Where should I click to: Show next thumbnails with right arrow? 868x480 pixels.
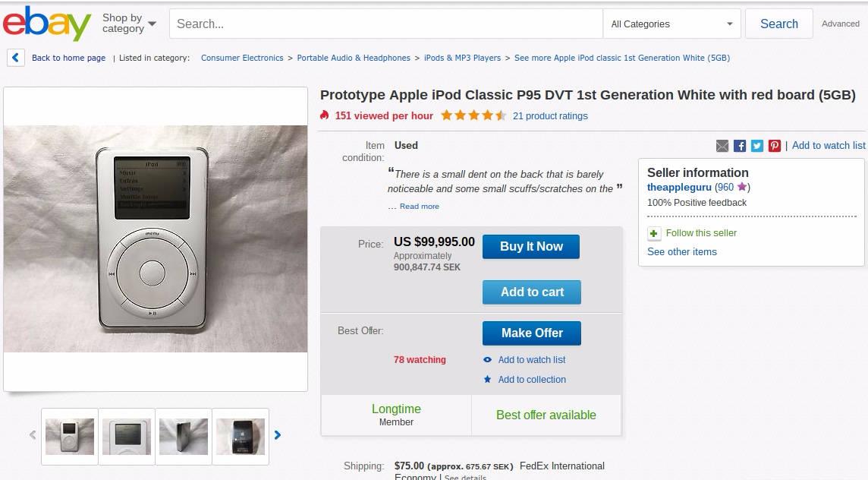[278, 435]
